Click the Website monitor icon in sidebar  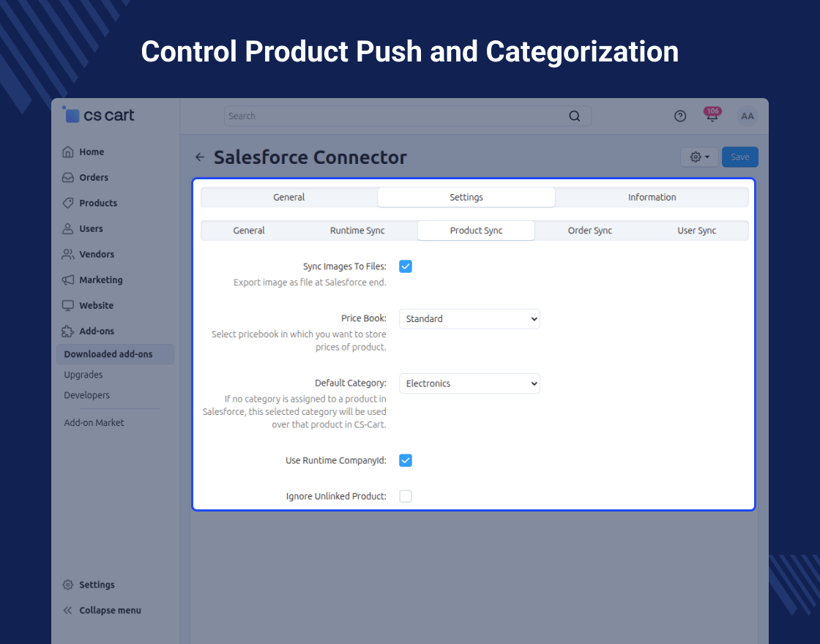point(68,305)
